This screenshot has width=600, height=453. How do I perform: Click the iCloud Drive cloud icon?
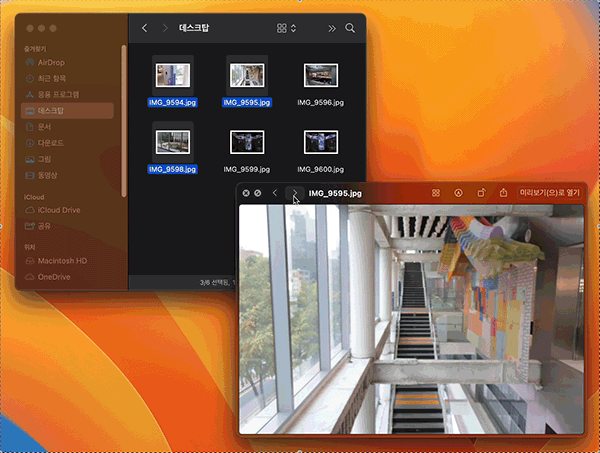(x=30, y=210)
